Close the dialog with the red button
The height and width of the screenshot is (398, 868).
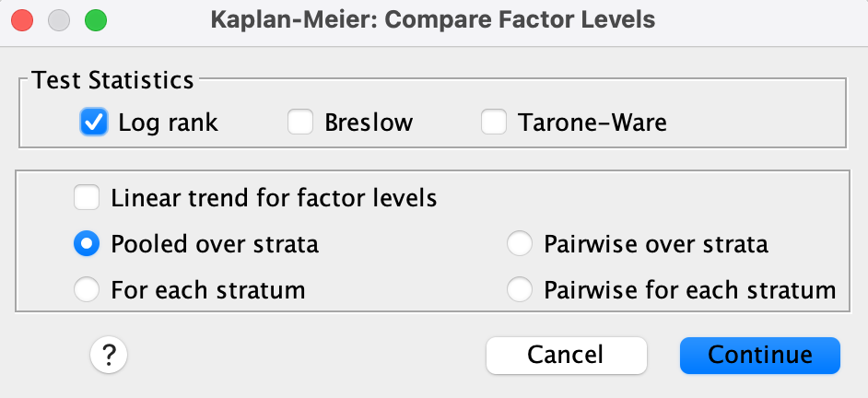click(x=24, y=19)
